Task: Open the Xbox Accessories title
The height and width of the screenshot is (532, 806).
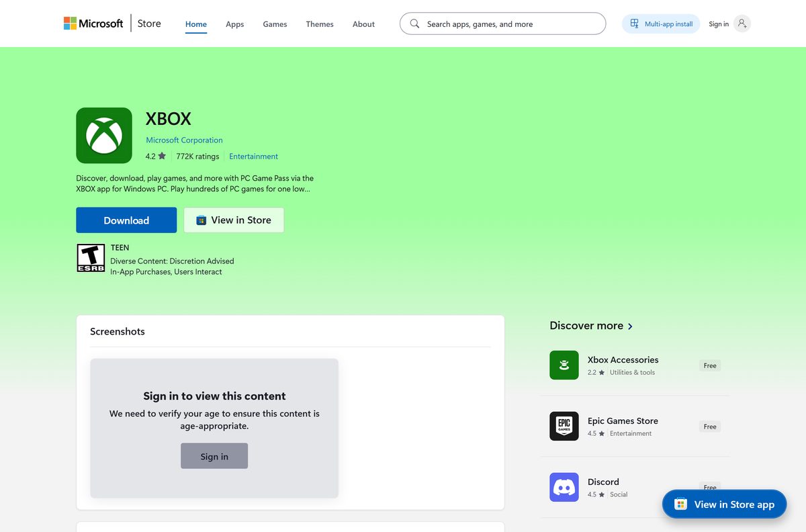Action: click(x=623, y=360)
